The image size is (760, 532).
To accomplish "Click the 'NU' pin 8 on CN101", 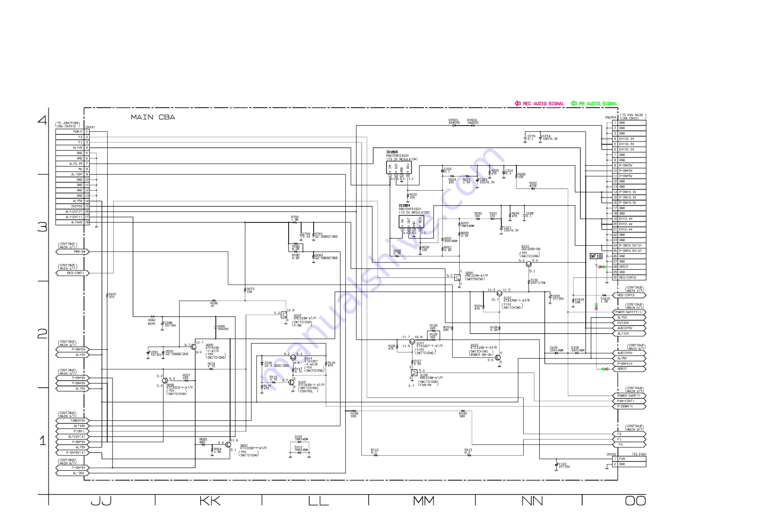I will (x=72, y=169).
